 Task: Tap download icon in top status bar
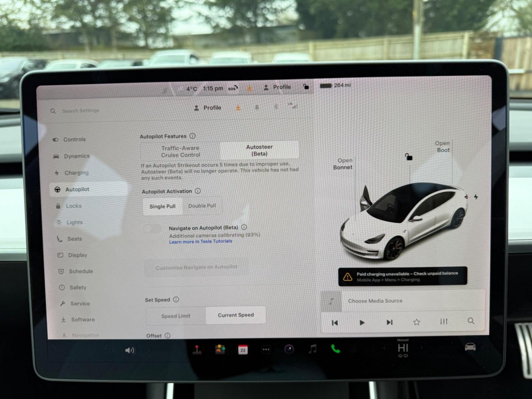[250, 88]
